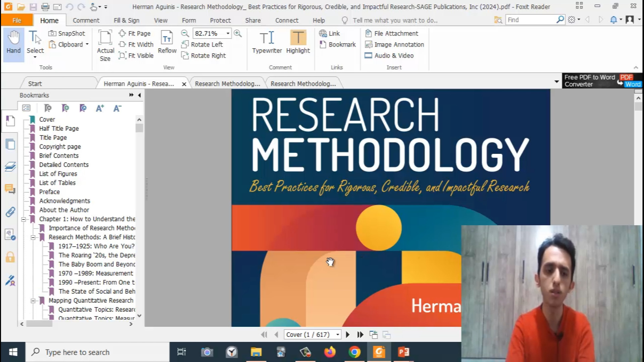Collapse the Chapter 1 bookmark tree

pos(23,219)
